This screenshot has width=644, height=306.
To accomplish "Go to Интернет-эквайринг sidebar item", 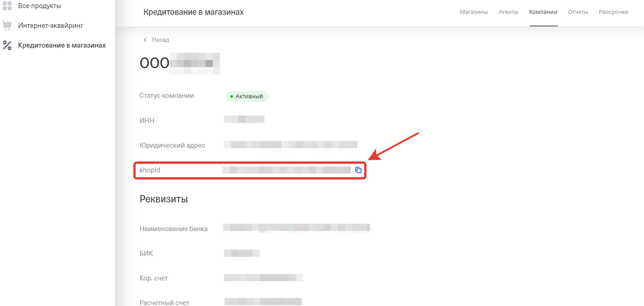I will (x=50, y=25).
